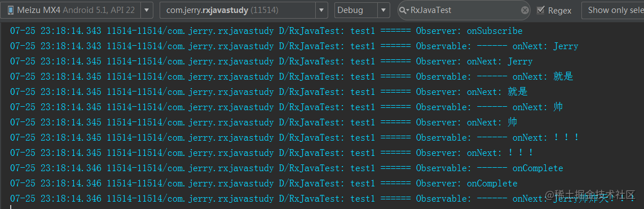Open the Debug log level dropdown

[362, 10]
